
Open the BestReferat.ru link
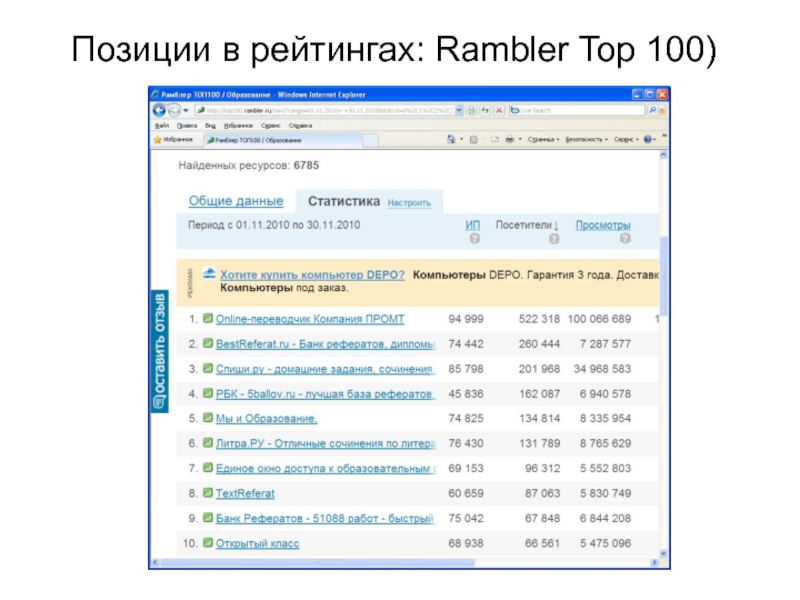pos(325,344)
